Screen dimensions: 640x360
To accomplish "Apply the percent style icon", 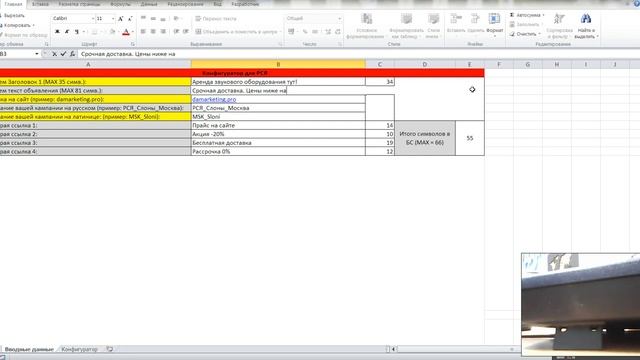I will coord(305,31).
